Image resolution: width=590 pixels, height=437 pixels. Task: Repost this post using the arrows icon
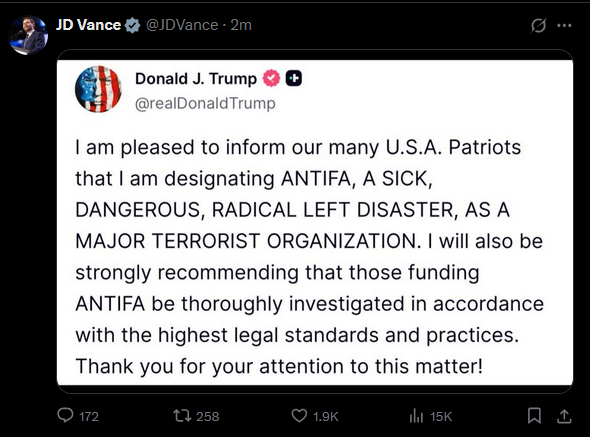tap(181, 416)
